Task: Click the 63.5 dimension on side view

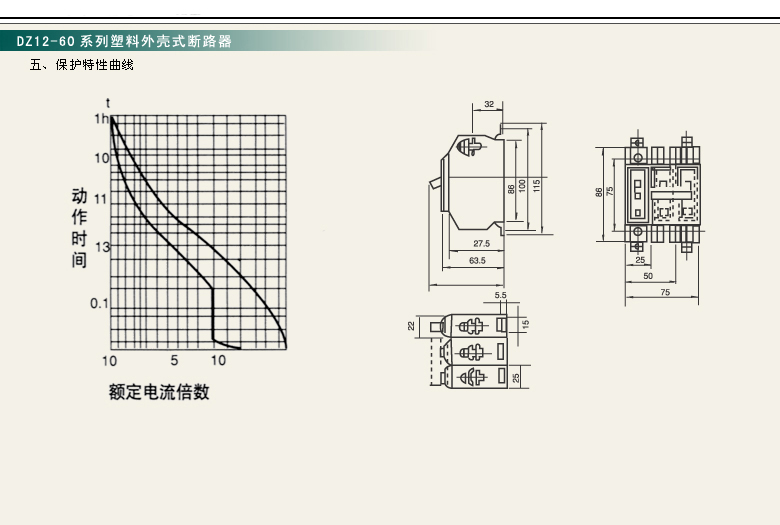Action: 477,261
